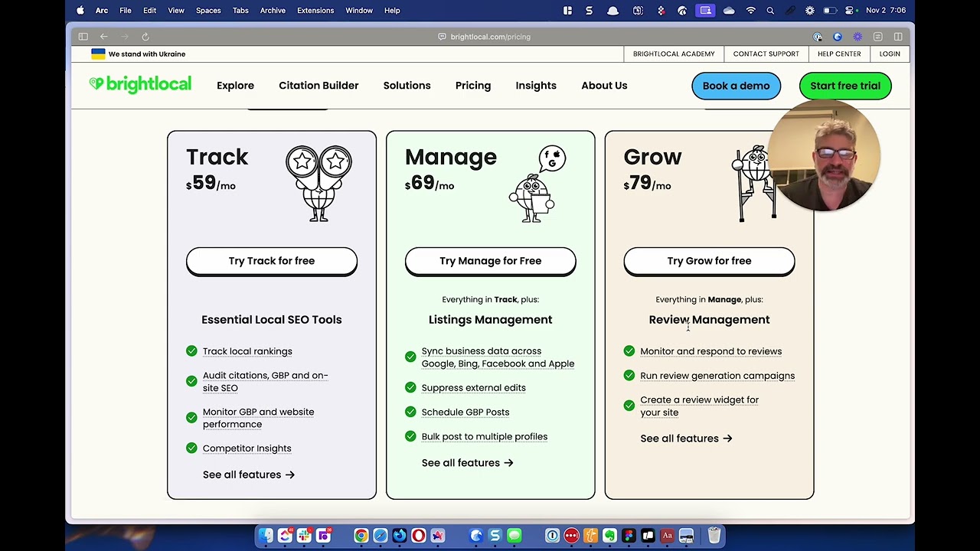Click the screen recording icon in menu bar
This screenshot has width=980, height=551.
coord(705,11)
